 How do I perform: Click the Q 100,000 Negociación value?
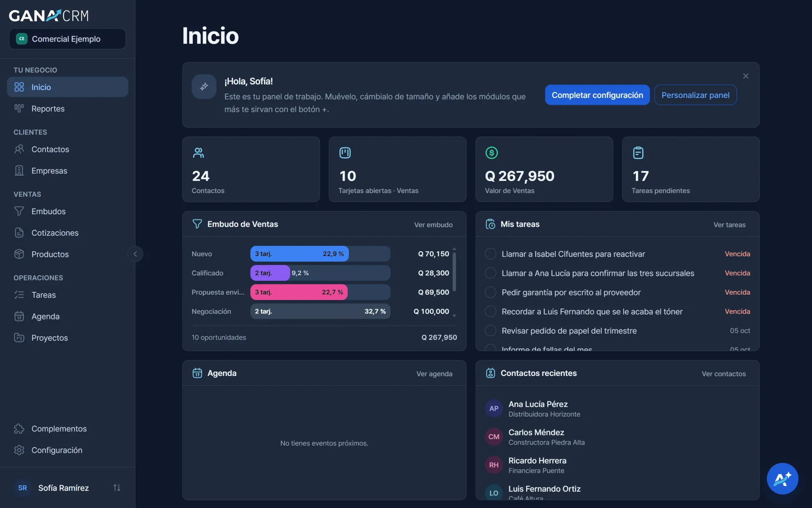point(431,311)
